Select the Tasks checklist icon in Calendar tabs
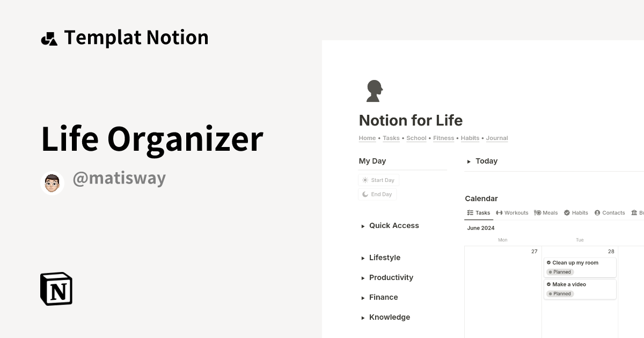The image size is (644, 338). 471,212
